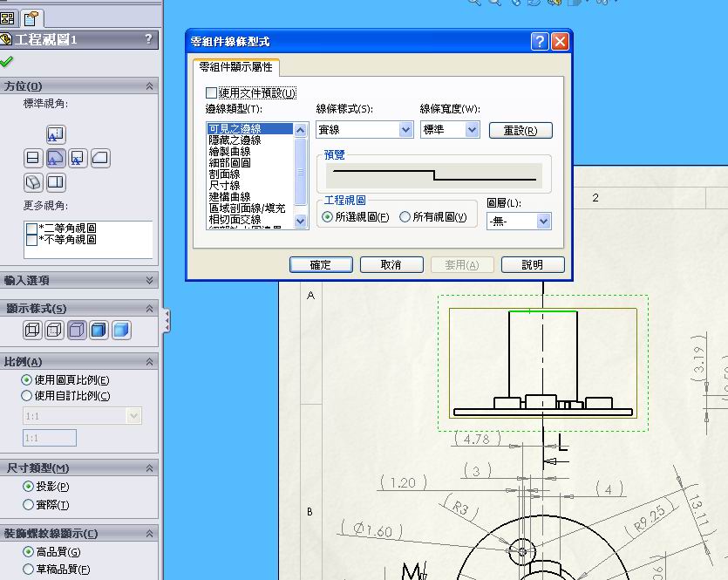728x580 pixels.
Task: Check the *不等角視圖 view option
Action: (x=31, y=240)
